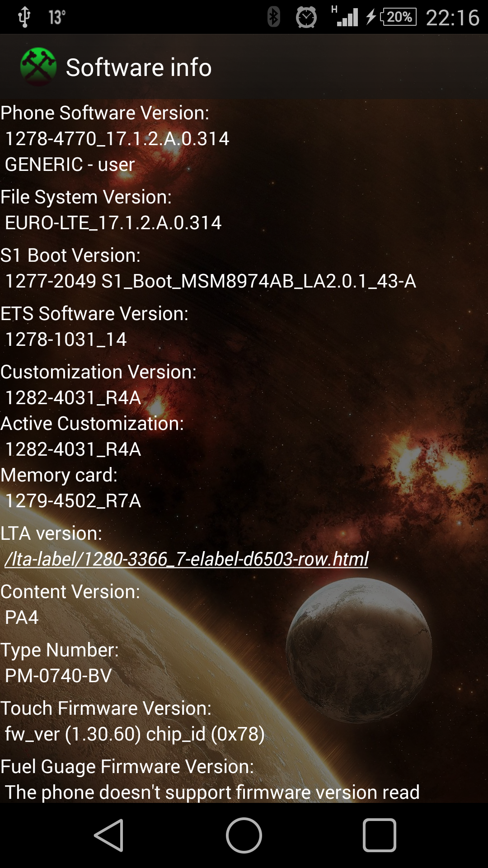
Task: Tap the alarm clock status icon
Action: click(306, 18)
